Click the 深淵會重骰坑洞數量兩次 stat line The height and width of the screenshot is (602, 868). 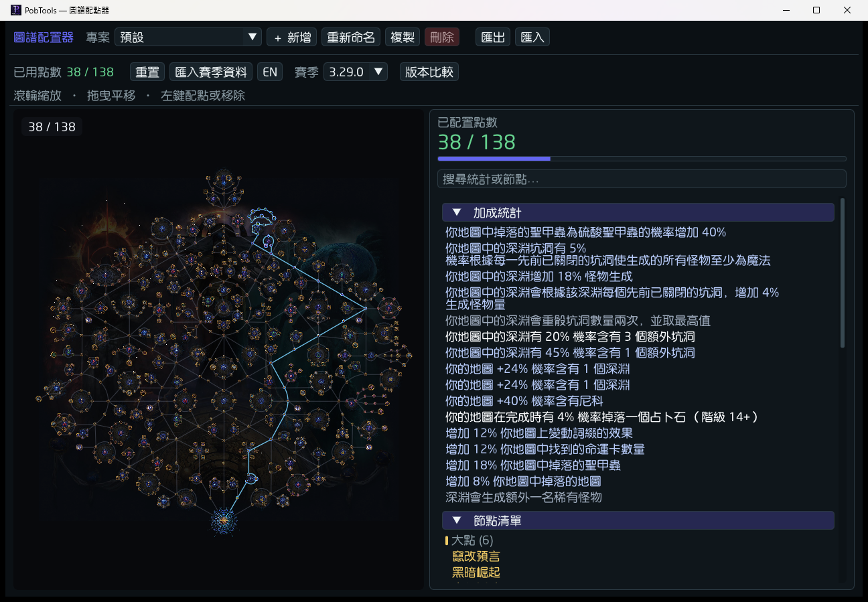click(578, 321)
